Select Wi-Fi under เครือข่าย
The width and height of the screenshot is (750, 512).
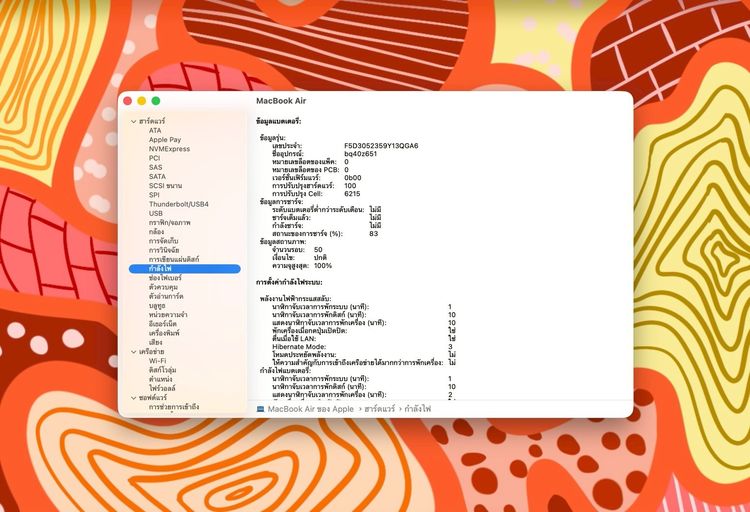click(x=157, y=361)
